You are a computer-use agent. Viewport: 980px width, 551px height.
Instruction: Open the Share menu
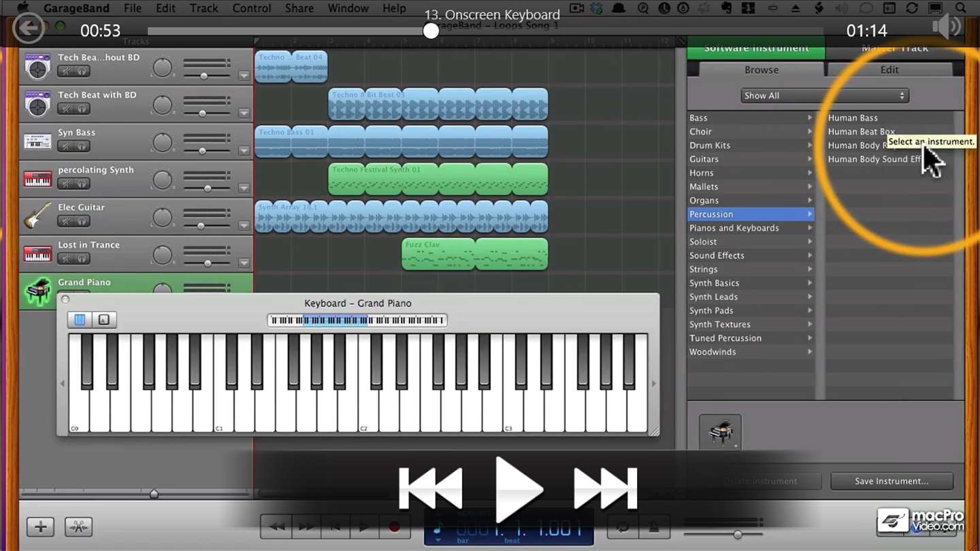pos(299,8)
